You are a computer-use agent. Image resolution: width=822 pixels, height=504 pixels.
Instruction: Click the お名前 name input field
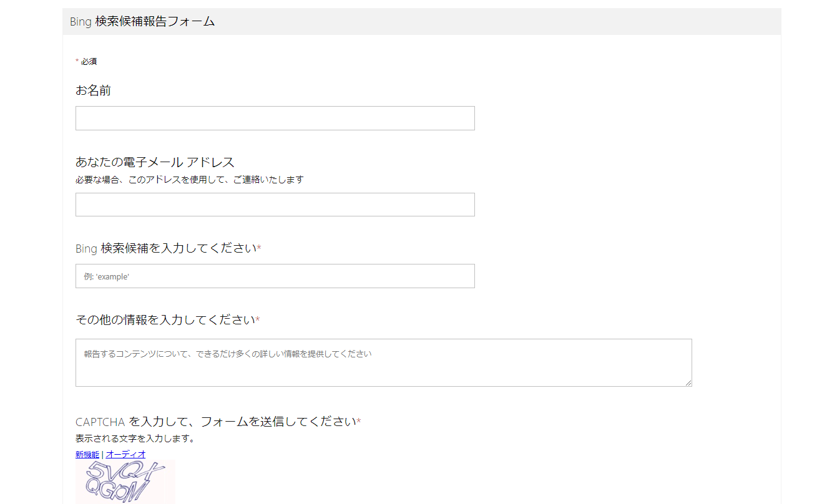coord(275,118)
